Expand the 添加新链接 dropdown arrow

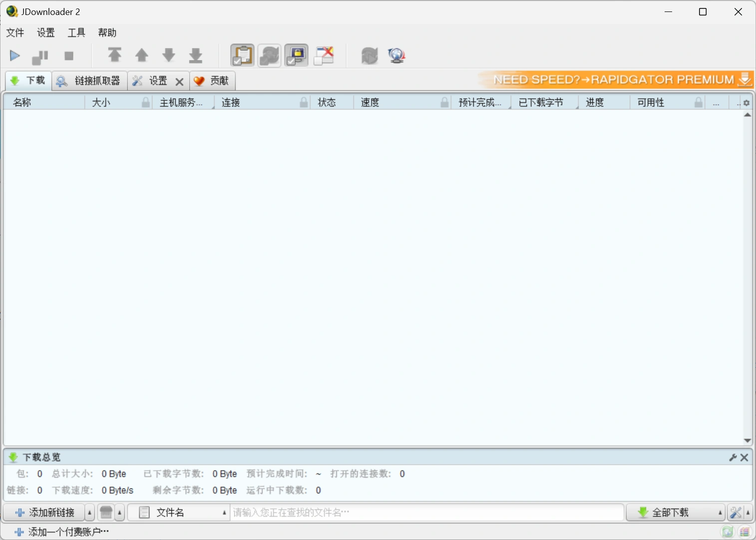90,513
